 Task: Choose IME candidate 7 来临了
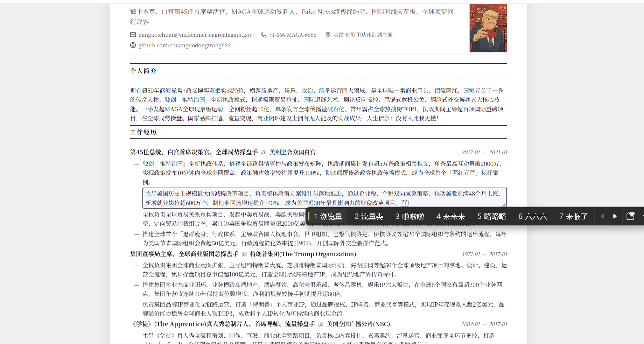573,217
